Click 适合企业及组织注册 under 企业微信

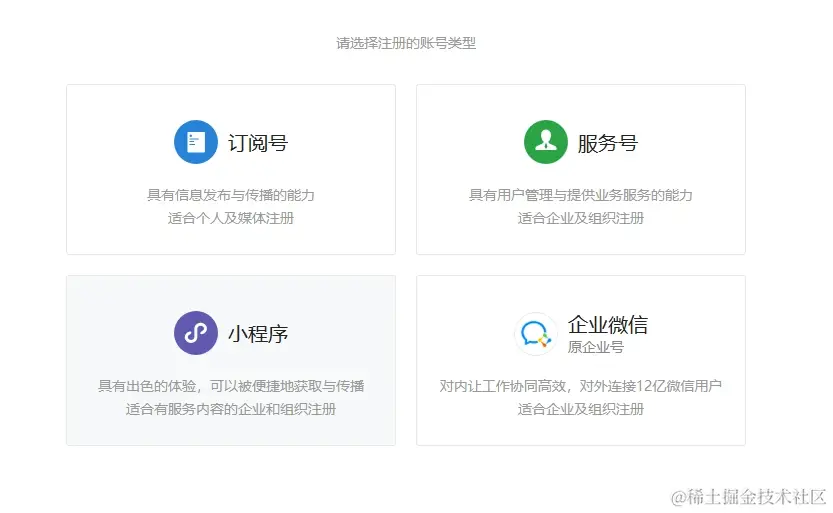581,409
